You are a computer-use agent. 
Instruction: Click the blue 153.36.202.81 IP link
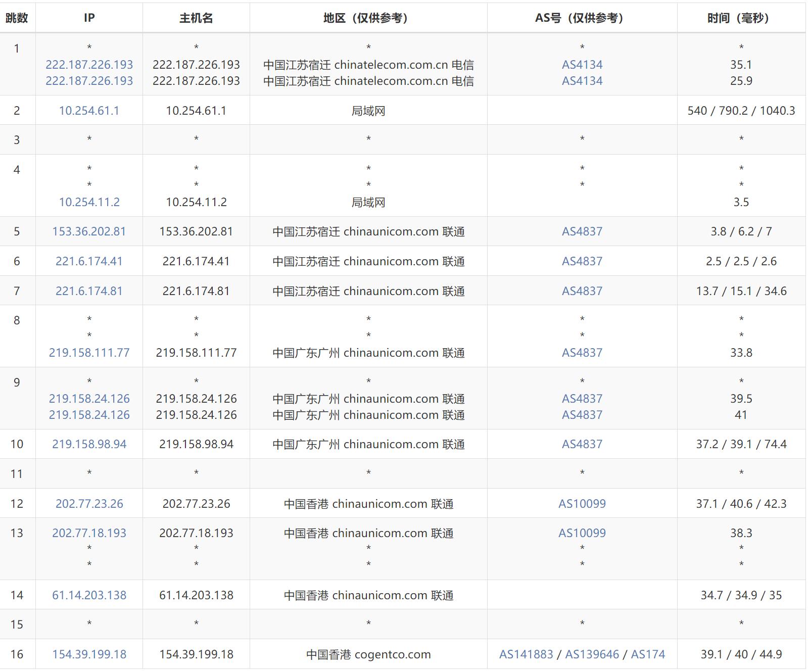(89, 231)
